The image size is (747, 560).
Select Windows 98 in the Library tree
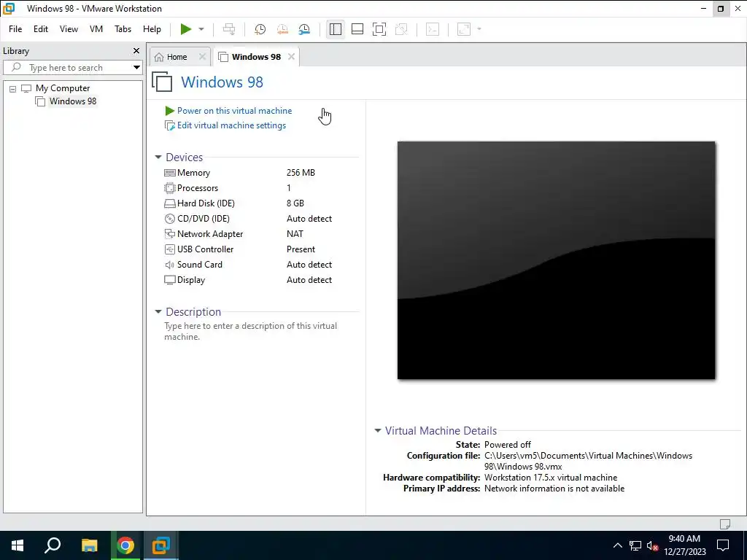pyautogui.click(x=72, y=101)
